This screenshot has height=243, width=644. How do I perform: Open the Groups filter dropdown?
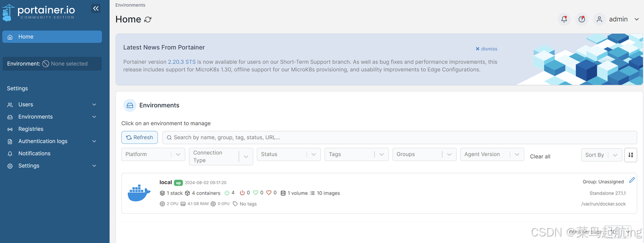pyautogui.click(x=425, y=154)
